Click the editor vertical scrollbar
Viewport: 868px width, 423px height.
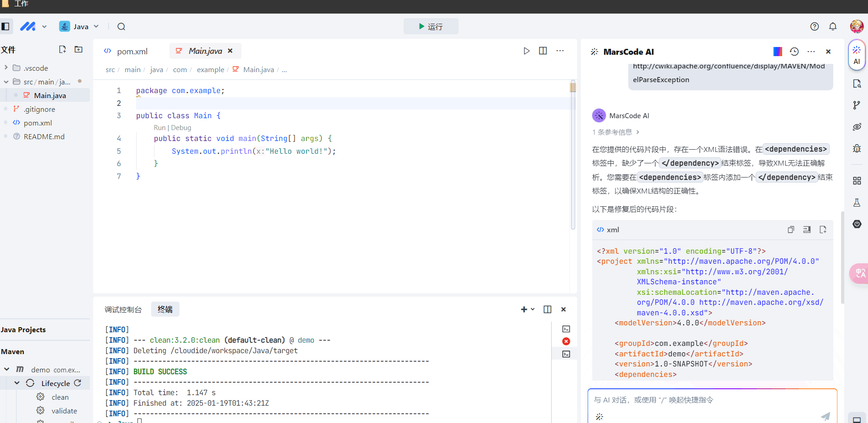tap(573, 155)
